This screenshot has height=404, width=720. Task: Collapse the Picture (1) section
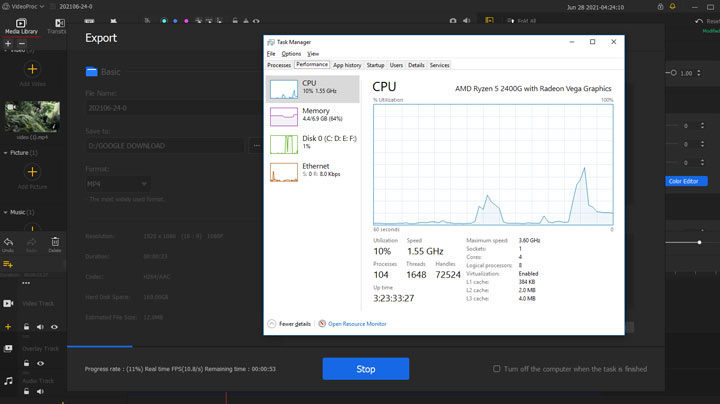point(6,153)
